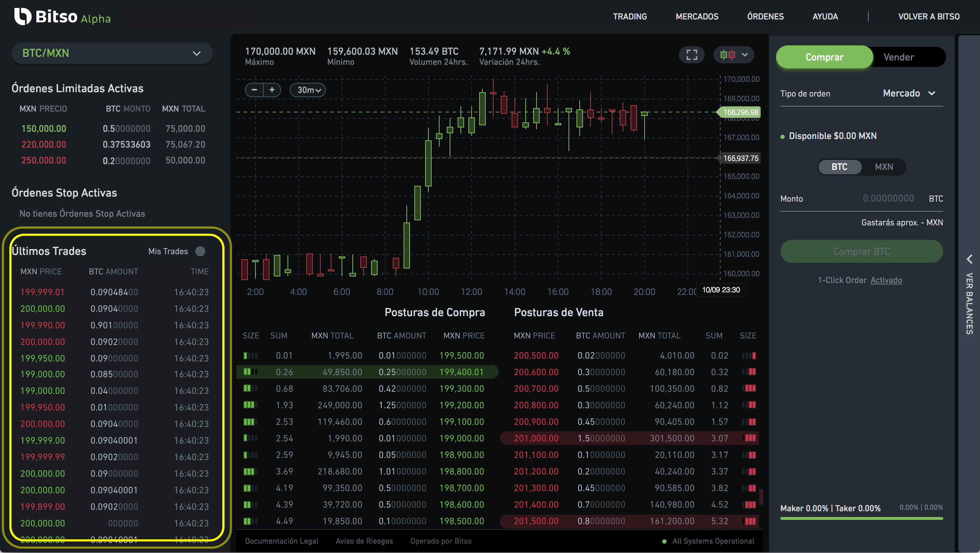Viewport: 980px width, 553px height.
Task: Click size bar icon for 199,200.00 bid
Action: coord(250,405)
